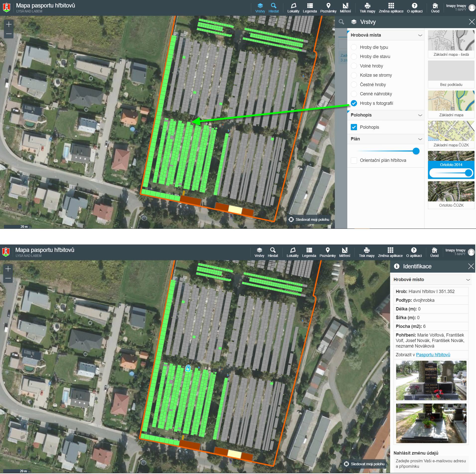Click the magnifier icon beside the Vrstvy panel title
The width and height of the screenshot is (476, 474).
pos(341,22)
